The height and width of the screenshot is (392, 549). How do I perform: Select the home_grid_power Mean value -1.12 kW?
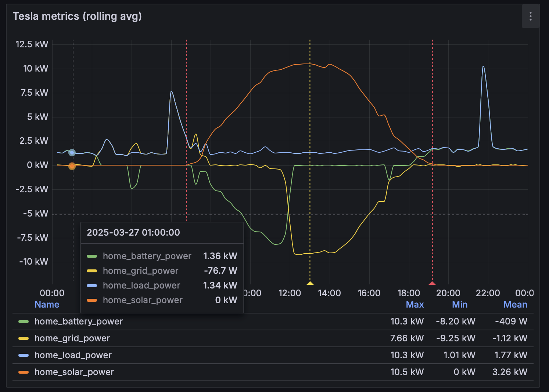(510, 338)
